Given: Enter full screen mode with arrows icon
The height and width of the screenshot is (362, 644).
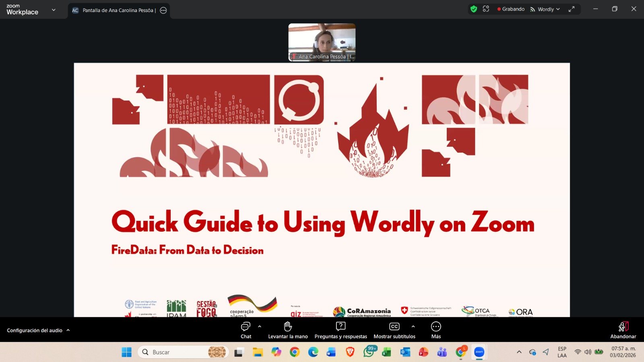Looking at the screenshot, I should click(571, 9).
